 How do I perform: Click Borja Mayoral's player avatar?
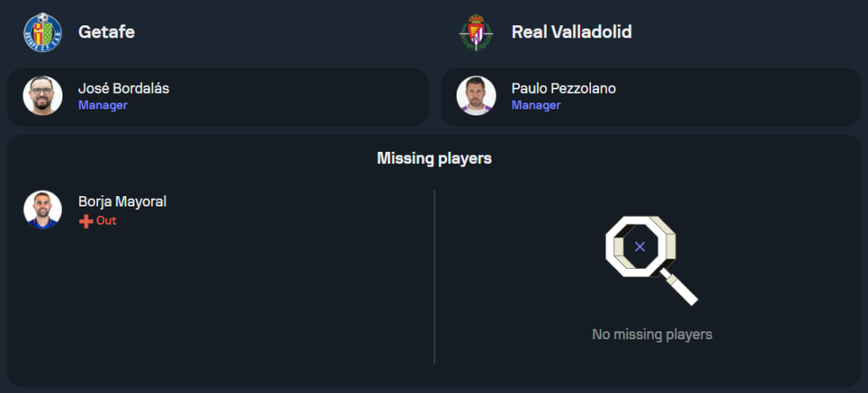point(43,210)
